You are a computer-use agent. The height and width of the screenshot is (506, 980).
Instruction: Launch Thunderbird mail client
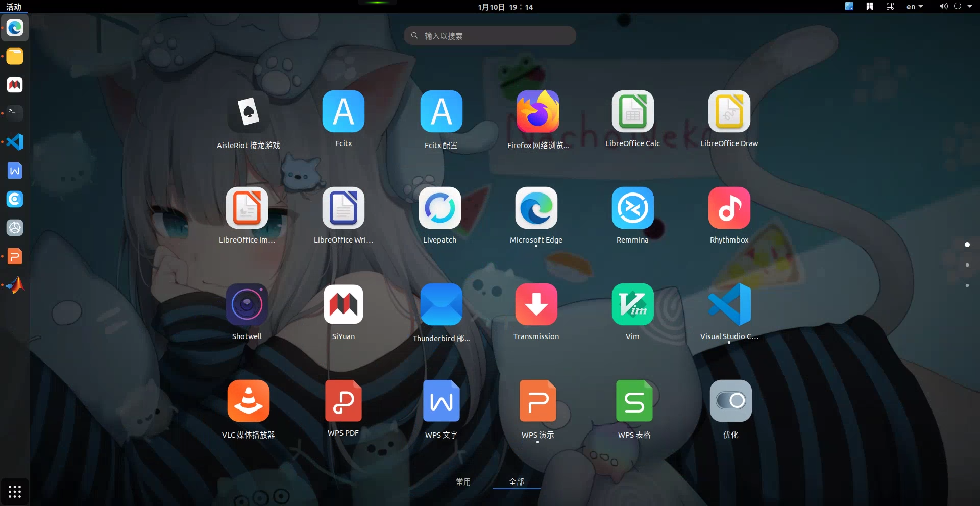click(x=441, y=305)
